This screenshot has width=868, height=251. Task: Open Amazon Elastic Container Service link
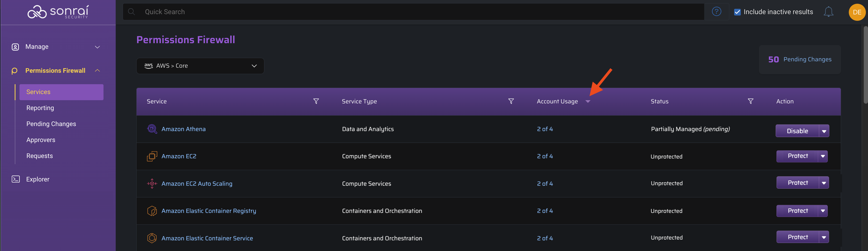(207, 238)
